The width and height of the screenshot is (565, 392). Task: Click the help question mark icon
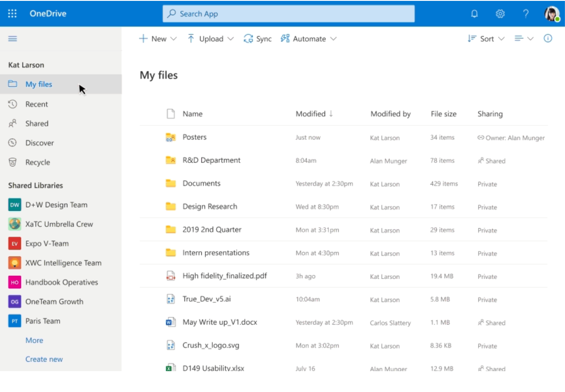pyautogui.click(x=526, y=14)
